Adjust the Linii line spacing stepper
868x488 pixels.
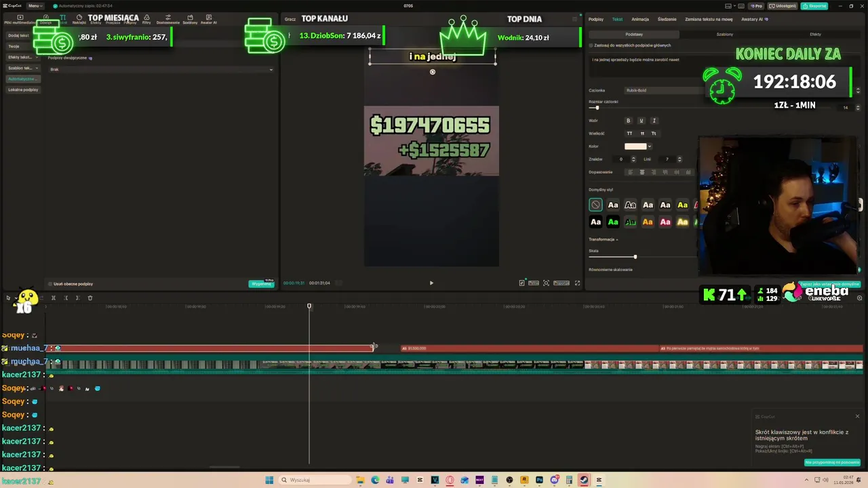[x=679, y=159]
